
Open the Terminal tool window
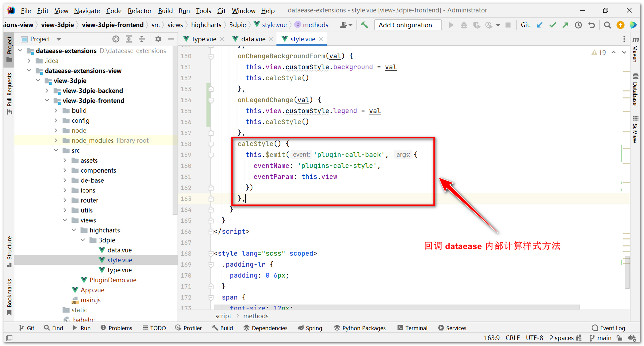pos(412,328)
